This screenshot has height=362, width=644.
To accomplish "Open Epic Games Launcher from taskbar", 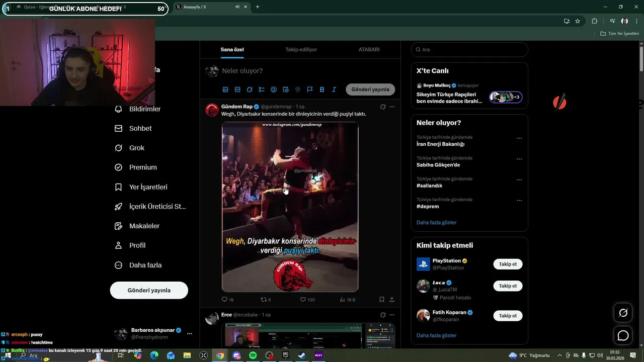I will click(286, 355).
